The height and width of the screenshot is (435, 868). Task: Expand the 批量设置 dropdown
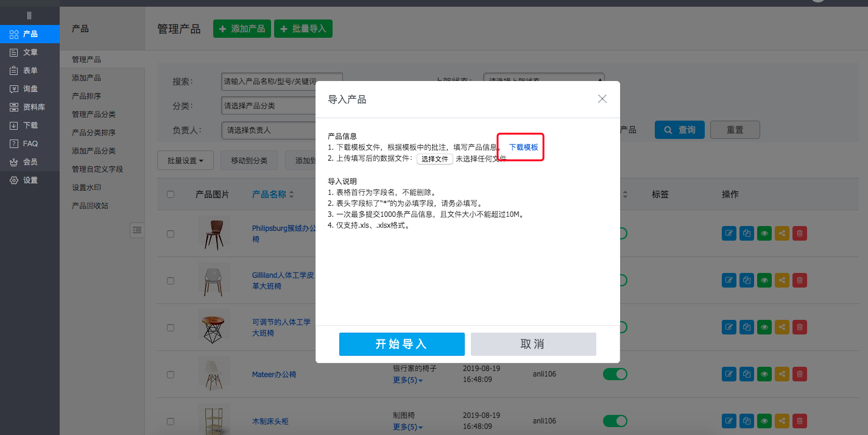[x=185, y=160]
